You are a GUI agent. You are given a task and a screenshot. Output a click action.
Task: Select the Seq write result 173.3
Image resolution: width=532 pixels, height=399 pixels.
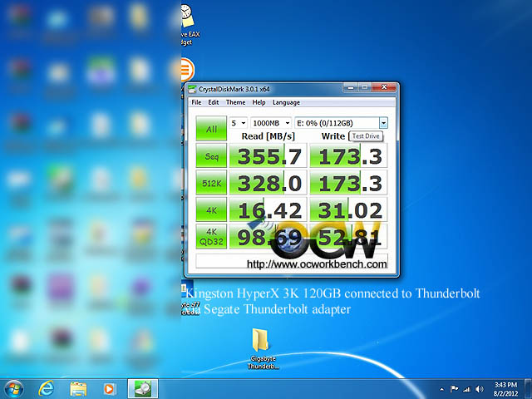(348, 155)
